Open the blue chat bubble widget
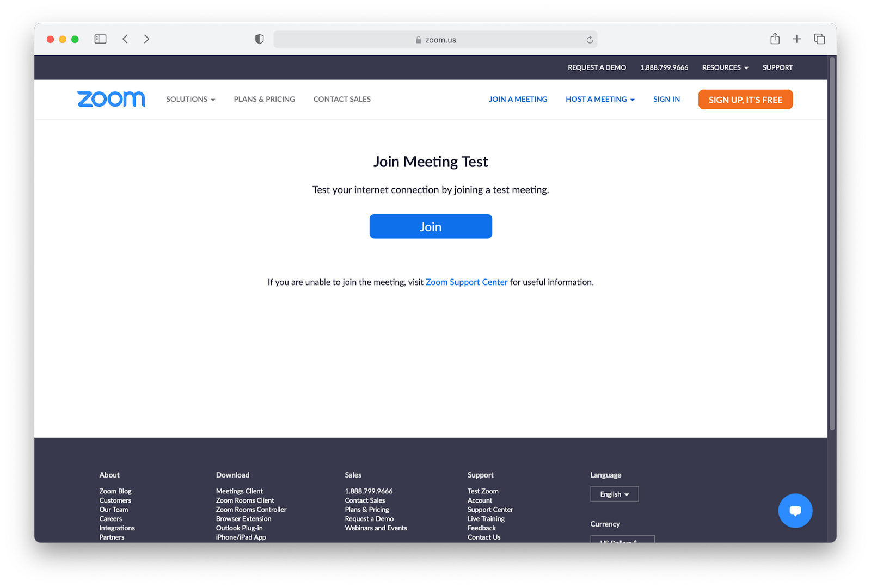This screenshot has width=871, height=588. coord(795,511)
